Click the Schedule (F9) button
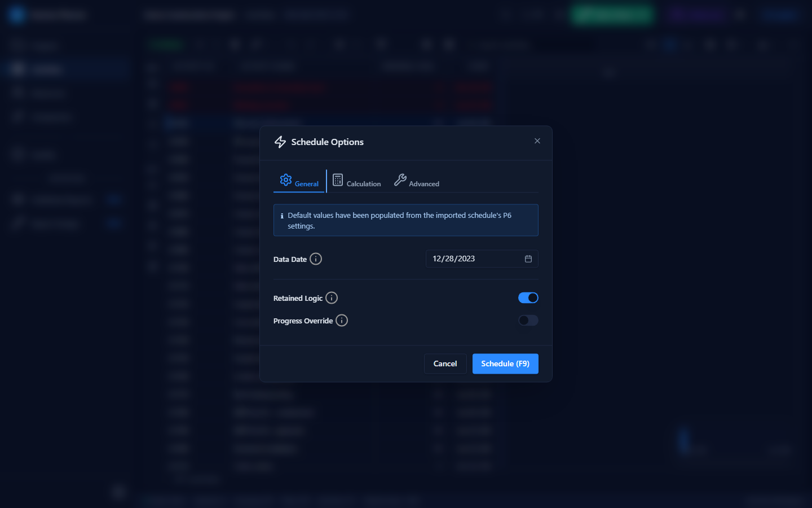The image size is (812, 508). (505, 364)
